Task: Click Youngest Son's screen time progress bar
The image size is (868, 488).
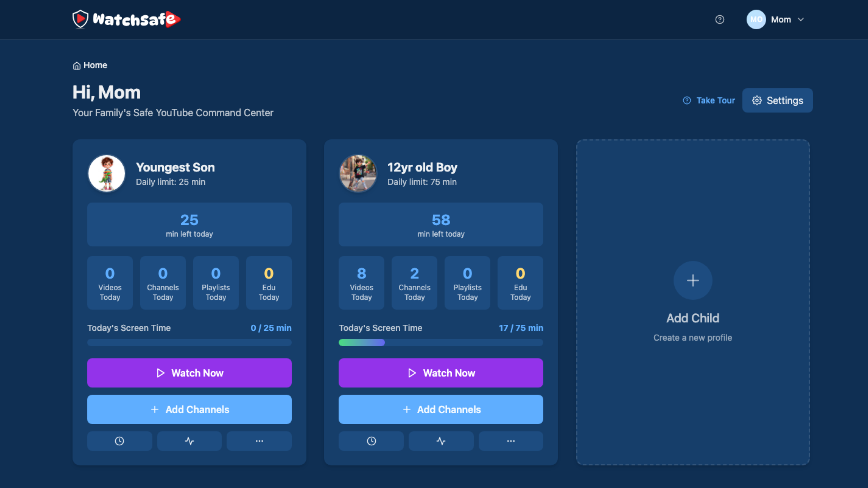Action: [x=189, y=343]
